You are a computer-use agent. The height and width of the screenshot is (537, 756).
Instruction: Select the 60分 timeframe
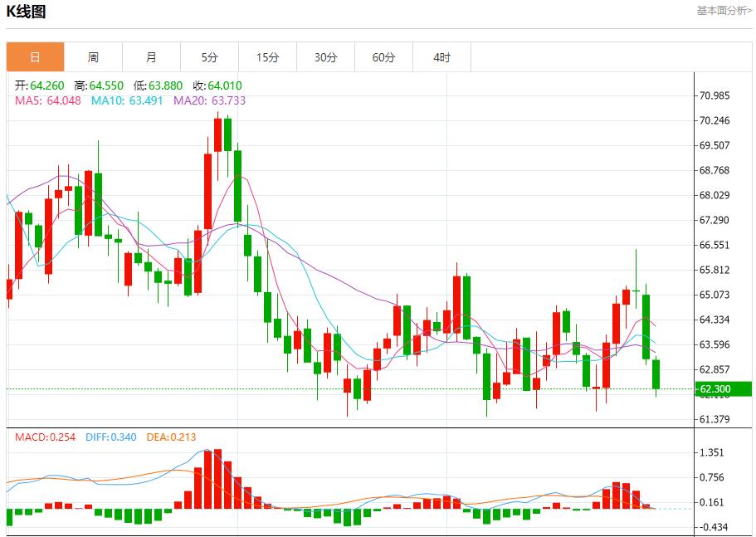(x=383, y=56)
